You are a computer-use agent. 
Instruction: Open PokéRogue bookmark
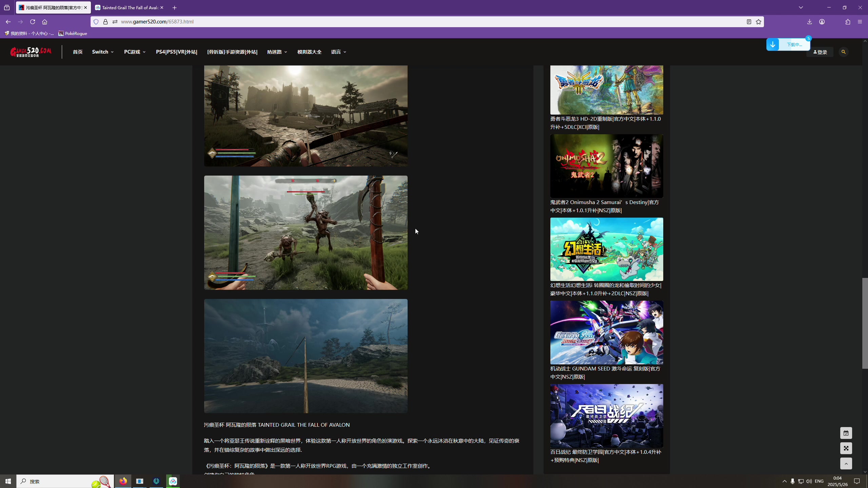[73, 33]
